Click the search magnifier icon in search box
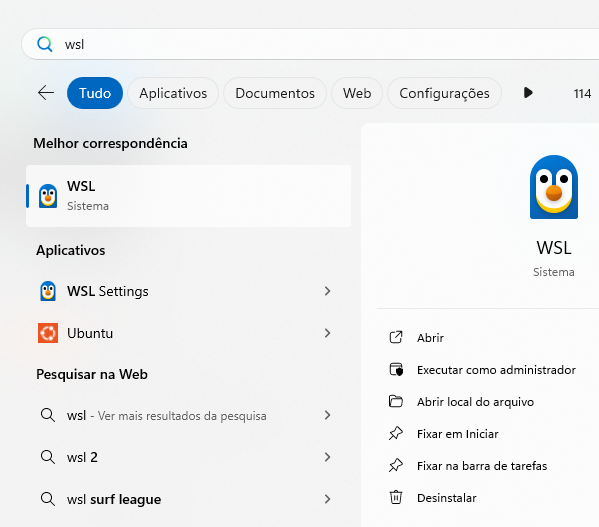The height and width of the screenshot is (527, 599). [45, 44]
